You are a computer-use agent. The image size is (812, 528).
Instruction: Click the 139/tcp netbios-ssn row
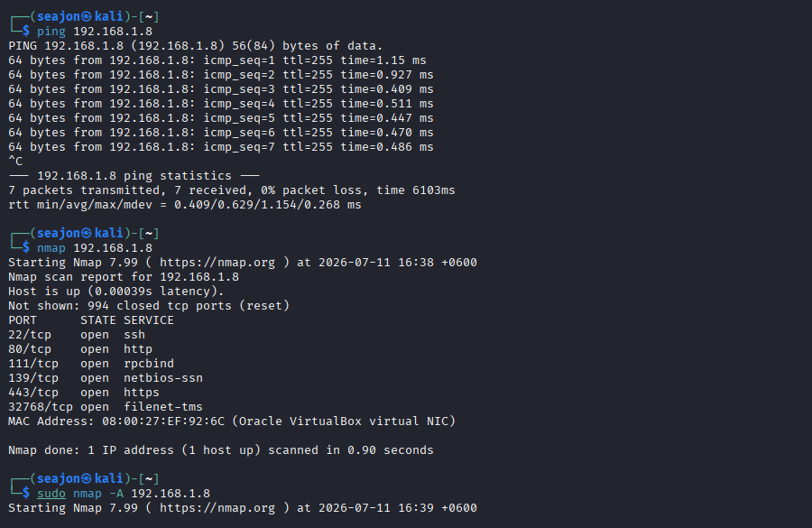pos(106,378)
